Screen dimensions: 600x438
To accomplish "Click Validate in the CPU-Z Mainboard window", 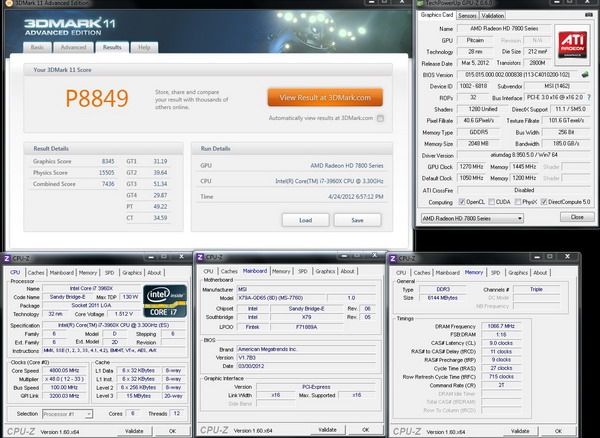I will point(328,430).
